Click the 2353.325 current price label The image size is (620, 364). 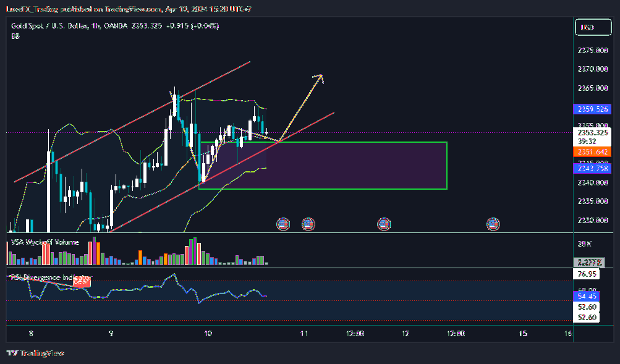point(592,132)
